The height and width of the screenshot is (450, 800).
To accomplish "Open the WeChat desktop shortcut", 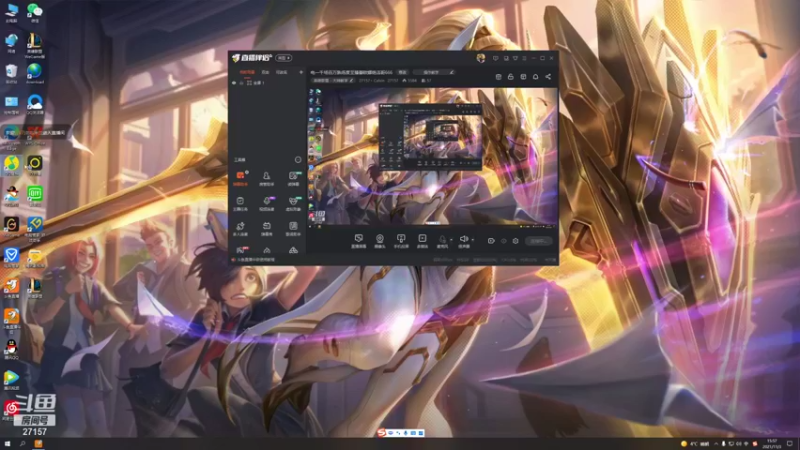I will coord(35,12).
